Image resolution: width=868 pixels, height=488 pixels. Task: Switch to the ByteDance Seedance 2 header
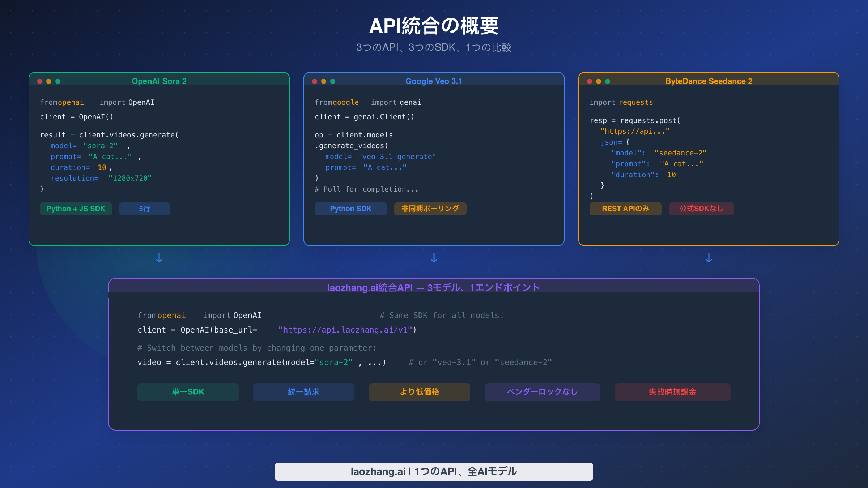point(709,81)
